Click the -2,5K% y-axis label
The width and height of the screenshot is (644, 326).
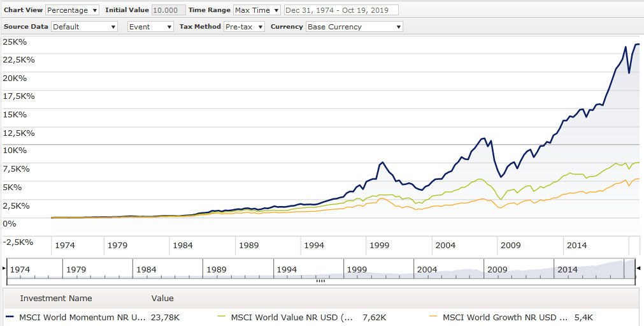click(x=18, y=242)
